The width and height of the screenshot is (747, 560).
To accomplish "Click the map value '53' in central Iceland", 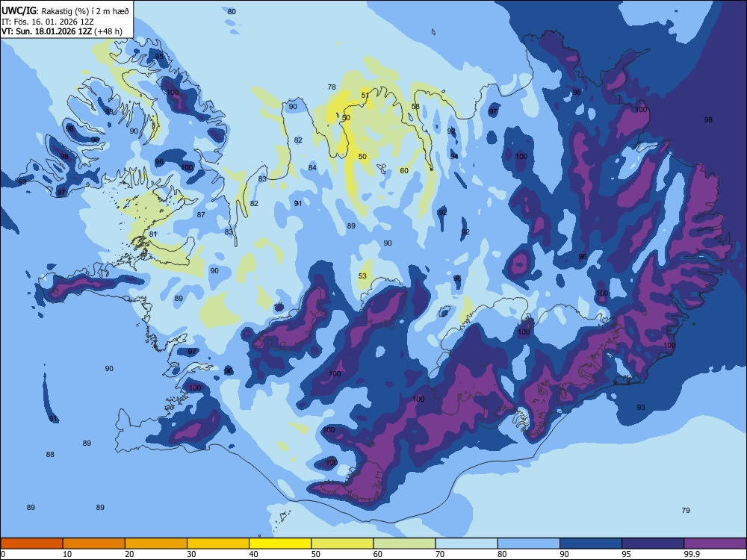I will coord(362,276).
